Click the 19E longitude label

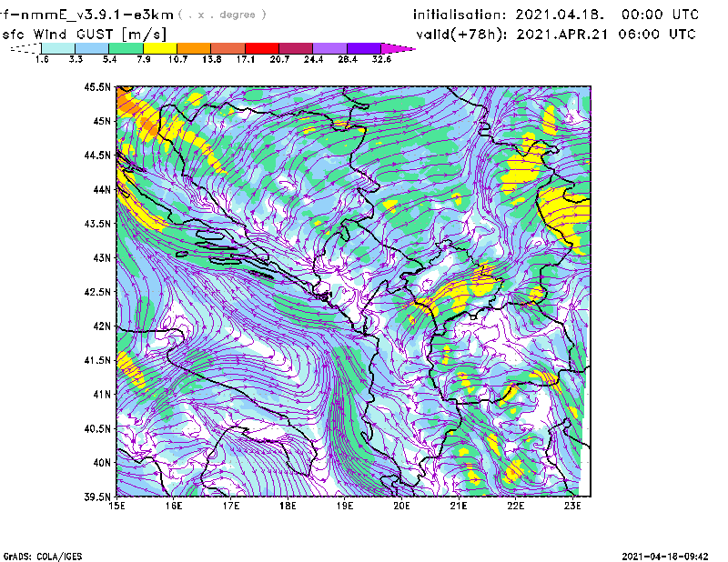click(x=345, y=506)
